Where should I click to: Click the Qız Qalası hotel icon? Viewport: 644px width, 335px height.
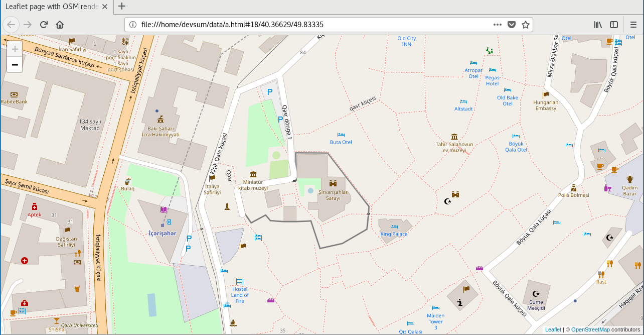click(x=411, y=323)
